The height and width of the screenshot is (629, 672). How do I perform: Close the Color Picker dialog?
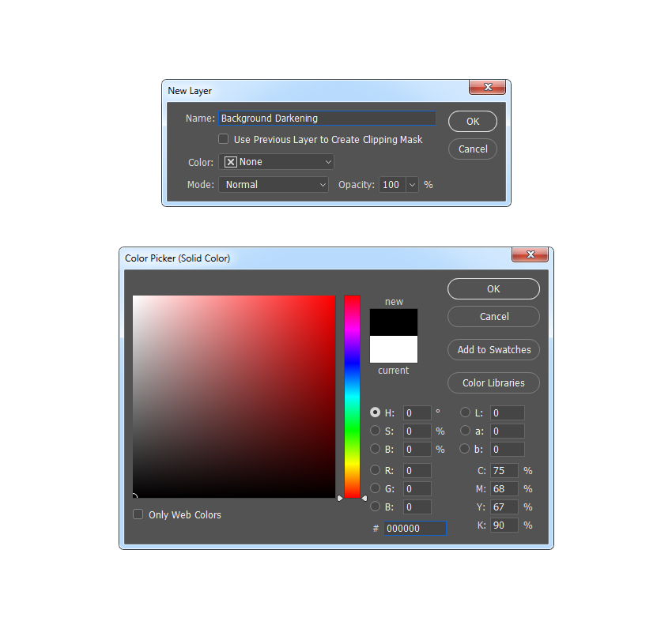(x=530, y=254)
